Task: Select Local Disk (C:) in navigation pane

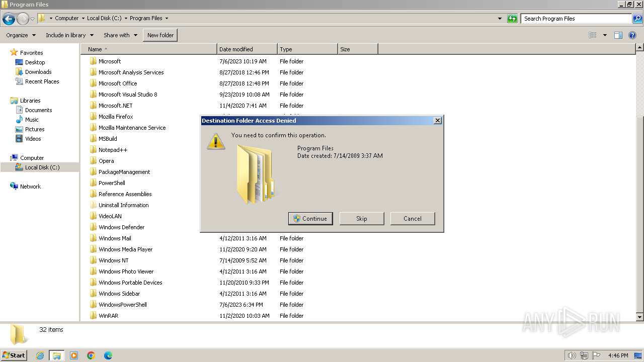Action: click(42, 167)
